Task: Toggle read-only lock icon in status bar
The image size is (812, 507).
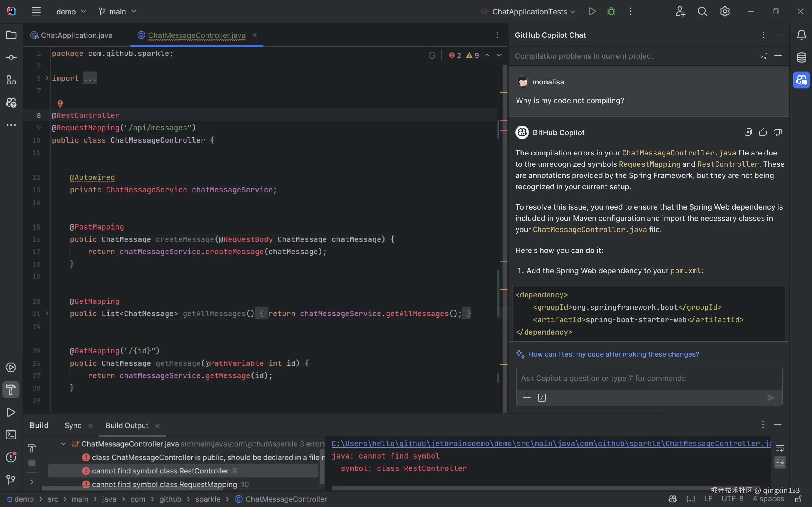Action: coord(798,499)
